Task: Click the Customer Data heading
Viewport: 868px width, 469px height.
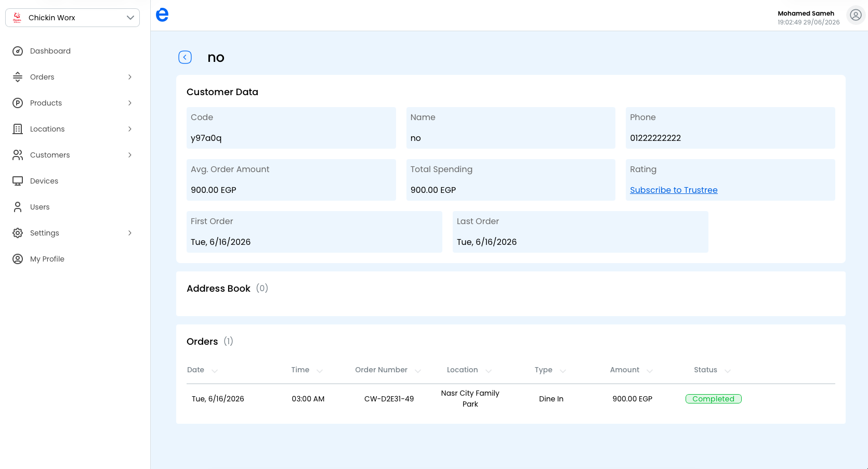Action: (x=222, y=92)
